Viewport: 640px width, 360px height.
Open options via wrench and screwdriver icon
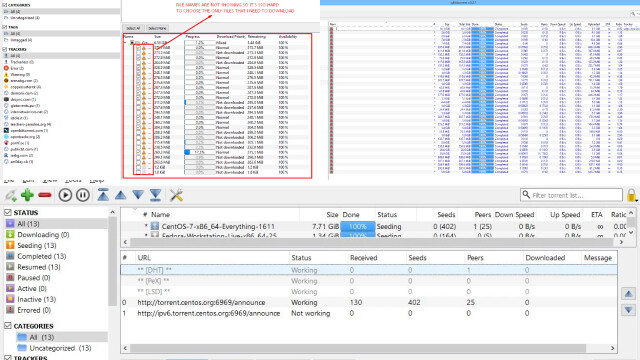[x=176, y=195]
